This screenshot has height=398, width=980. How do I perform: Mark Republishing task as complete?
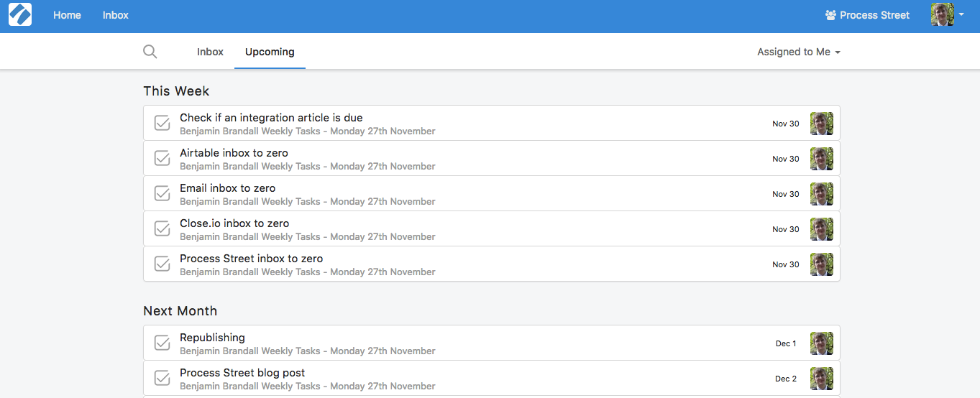click(x=162, y=343)
